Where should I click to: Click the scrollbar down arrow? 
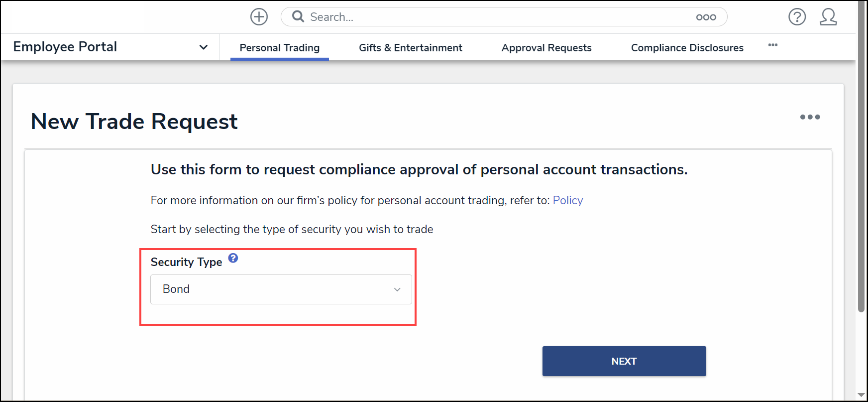[861, 395]
